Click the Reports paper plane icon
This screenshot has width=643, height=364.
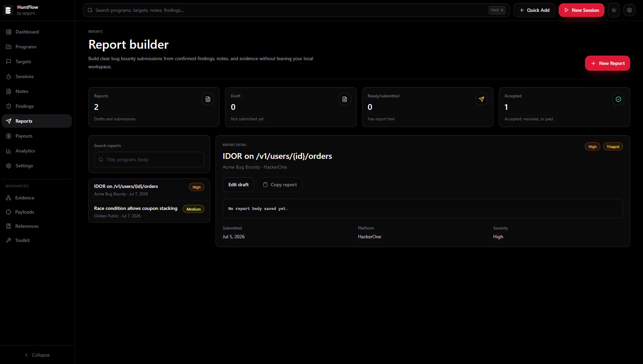coord(9,121)
